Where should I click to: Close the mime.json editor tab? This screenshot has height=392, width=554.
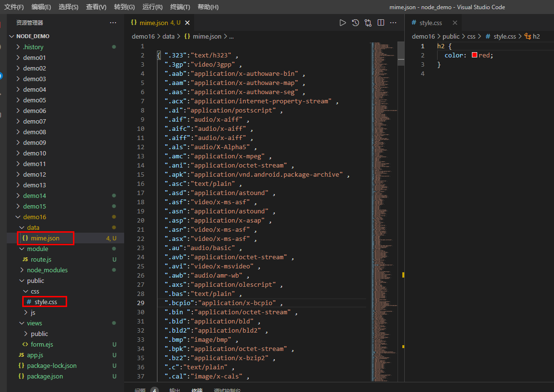pyautogui.click(x=187, y=23)
